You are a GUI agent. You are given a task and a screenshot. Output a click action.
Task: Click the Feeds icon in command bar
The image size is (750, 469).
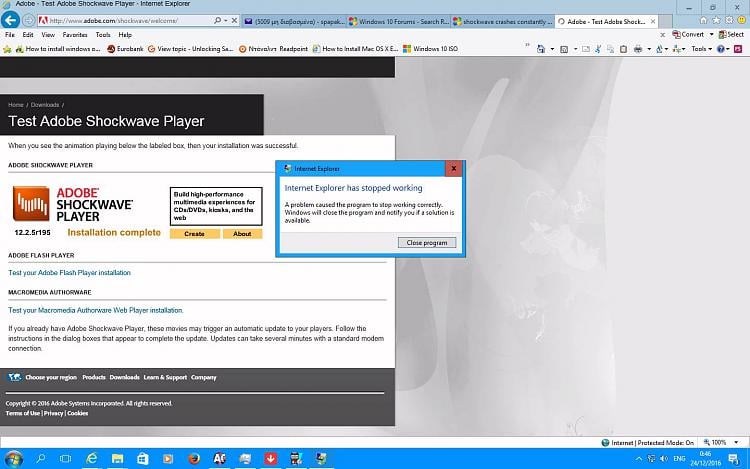click(x=564, y=49)
